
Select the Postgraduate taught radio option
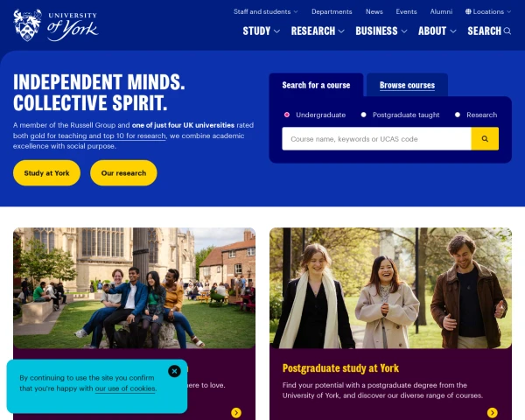(363, 115)
